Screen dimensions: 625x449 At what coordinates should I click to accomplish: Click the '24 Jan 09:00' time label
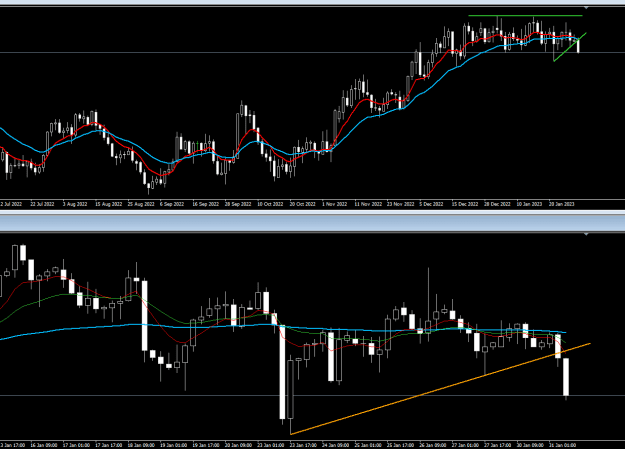click(336, 445)
